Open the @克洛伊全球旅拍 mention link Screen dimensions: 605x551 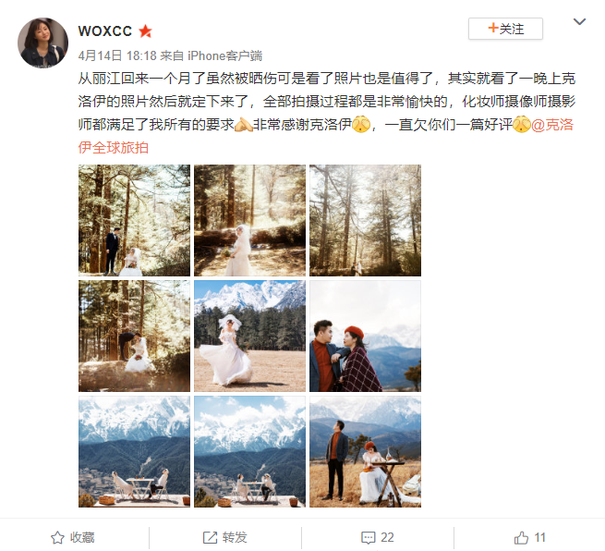tap(326, 136)
